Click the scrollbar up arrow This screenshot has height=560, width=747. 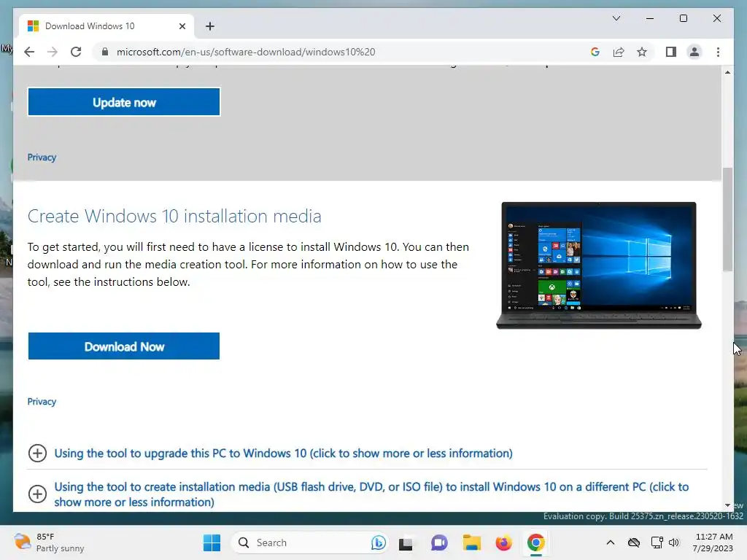point(727,72)
